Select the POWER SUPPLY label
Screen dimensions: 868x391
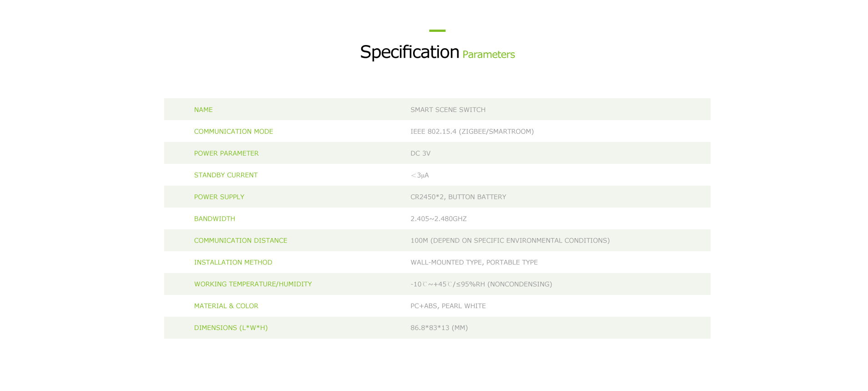(219, 197)
